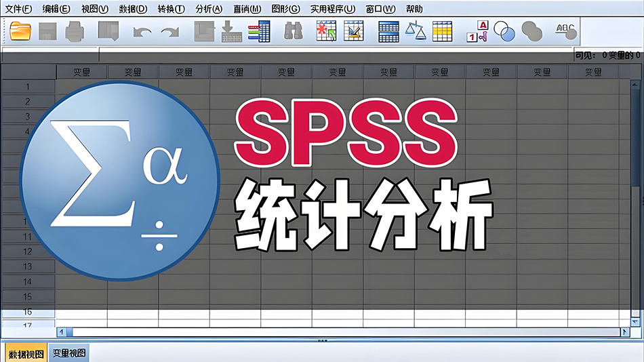
Task: Click the Go to Variable icon
Action: coord(231,32)
